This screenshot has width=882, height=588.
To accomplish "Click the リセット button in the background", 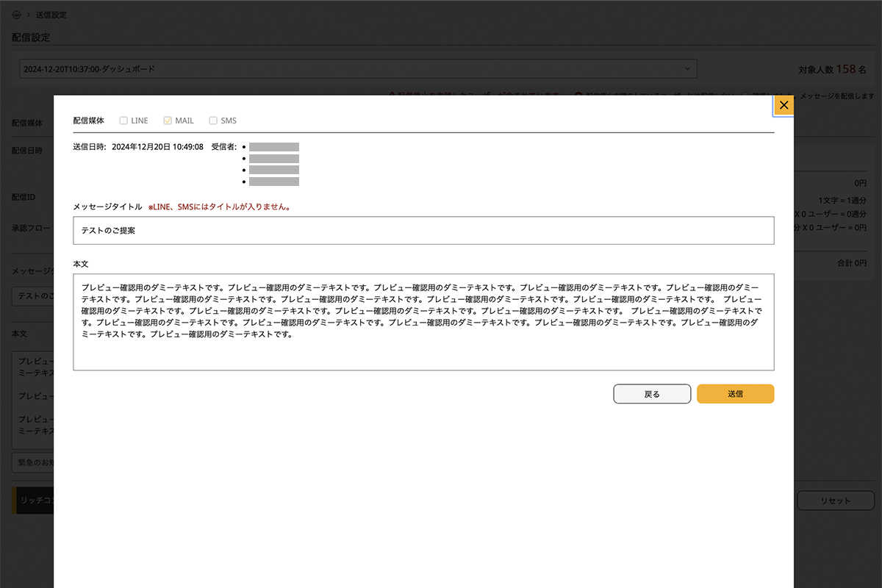I will click(836, 501).
